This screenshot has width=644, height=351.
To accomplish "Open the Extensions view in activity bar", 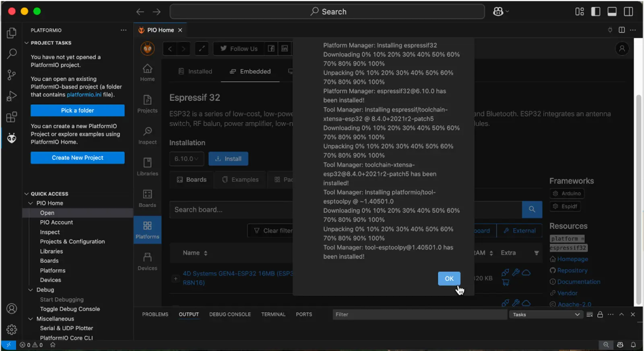I will (x=12, y=117).
